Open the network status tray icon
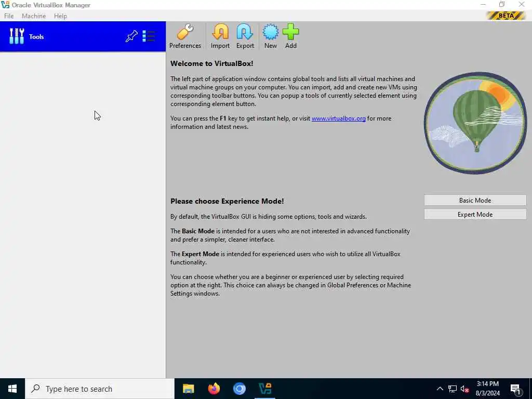Image resolution: width=532 pixels, height=399 pixels. (453, 389)
